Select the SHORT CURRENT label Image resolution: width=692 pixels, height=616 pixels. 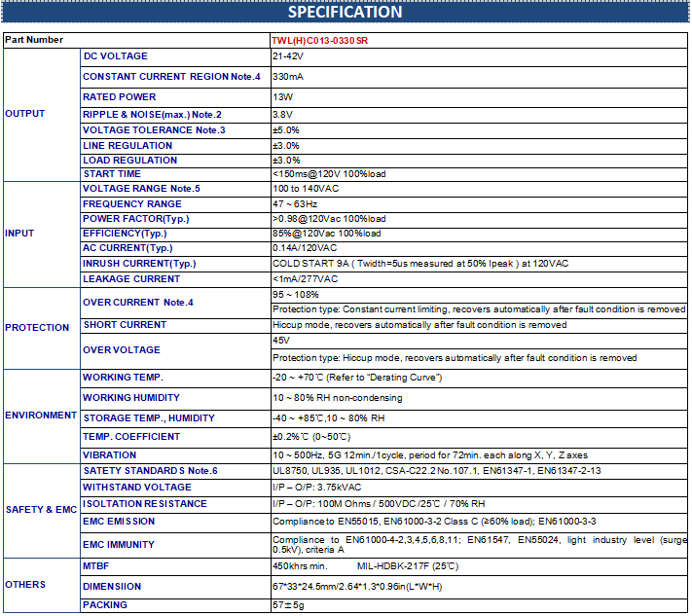pyautogui.click(x=124, y=325)
